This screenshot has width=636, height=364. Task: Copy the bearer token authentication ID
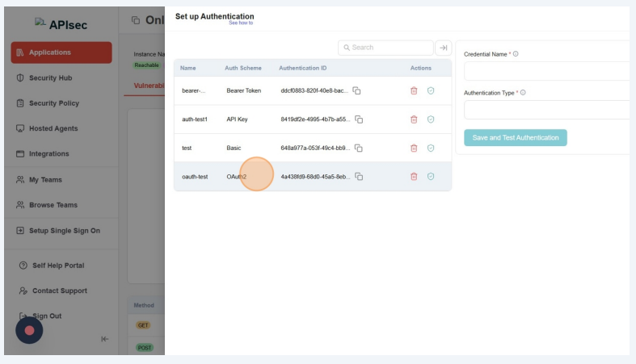356,90
